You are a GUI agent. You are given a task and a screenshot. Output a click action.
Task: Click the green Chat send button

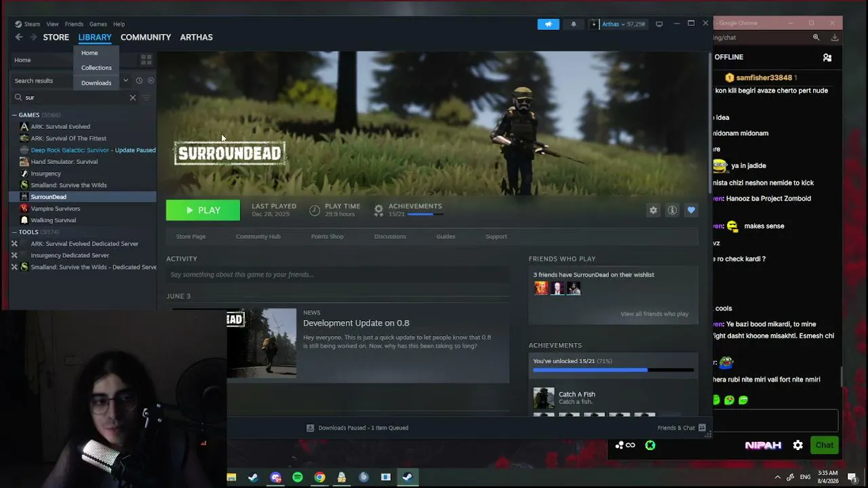(x=825, y=445)
